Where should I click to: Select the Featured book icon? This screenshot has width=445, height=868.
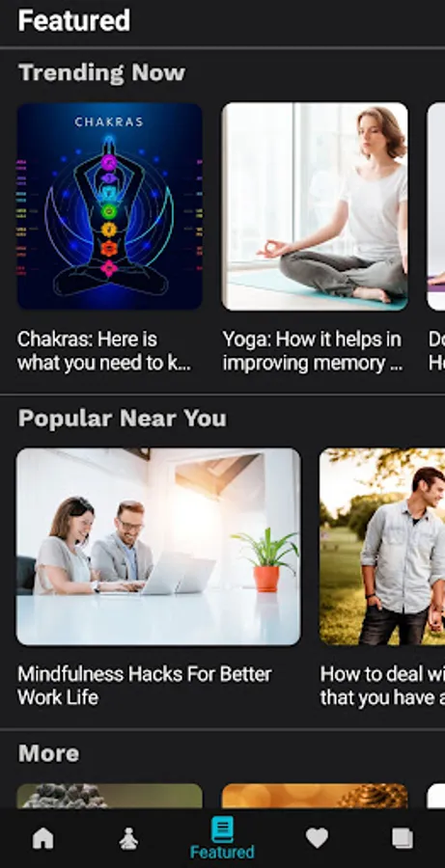pos(222,829)
